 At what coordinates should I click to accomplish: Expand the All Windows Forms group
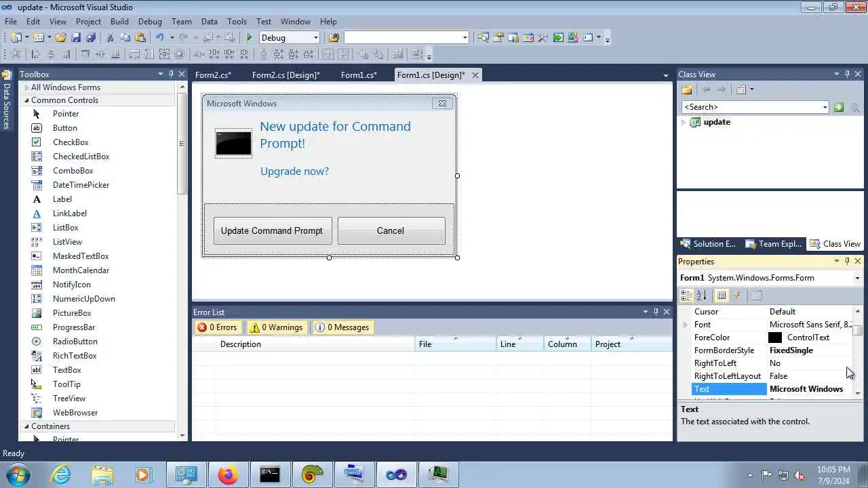coord(27,87)
